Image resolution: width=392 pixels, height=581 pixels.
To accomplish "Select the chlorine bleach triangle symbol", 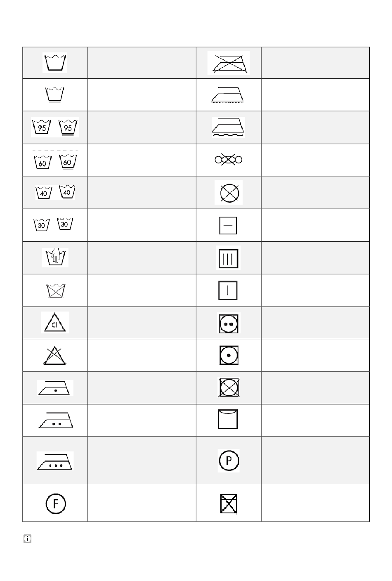I will (55, 322).
